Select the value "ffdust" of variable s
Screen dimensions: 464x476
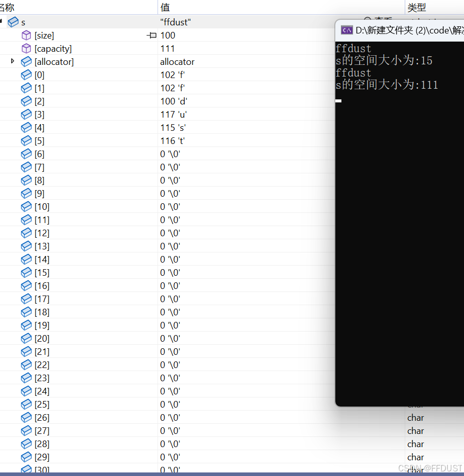[175, 22]
